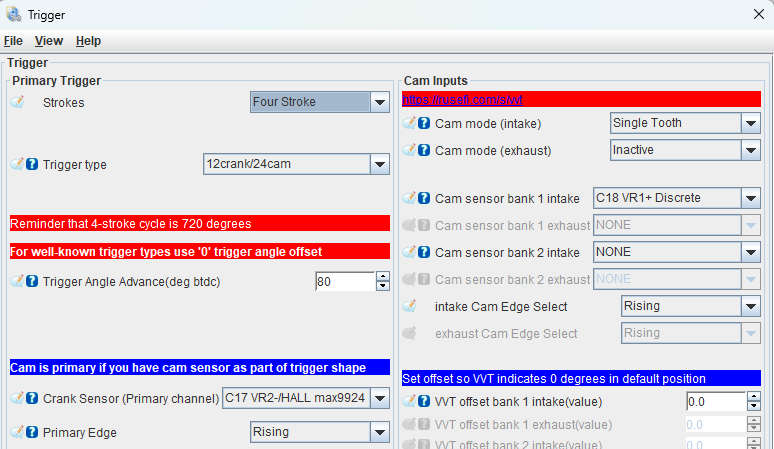Decrease VVT offset bank 1 intake value

click(x=753, y=407)
